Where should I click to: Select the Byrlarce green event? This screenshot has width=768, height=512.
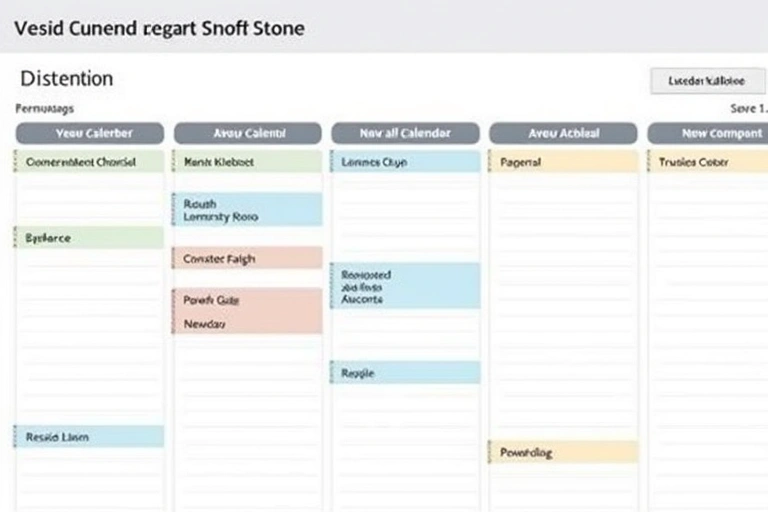tap(89, 238)
